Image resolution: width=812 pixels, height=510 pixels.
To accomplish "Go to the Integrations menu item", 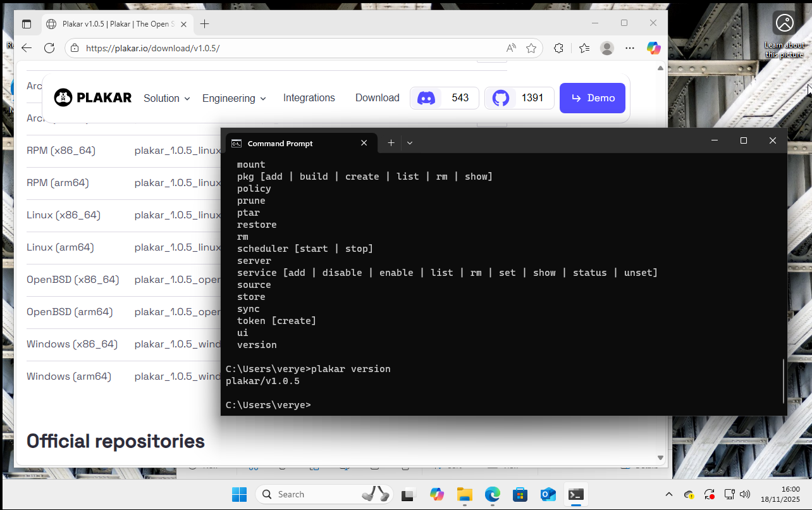I will (x=309, y=97).
